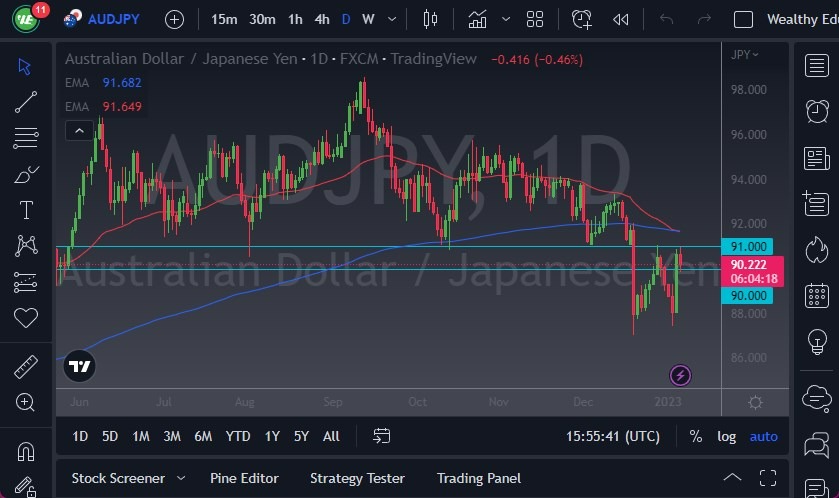Expand the timeframe interval dropdown
This screenshot has width=839, height=498.
point(392,20)
